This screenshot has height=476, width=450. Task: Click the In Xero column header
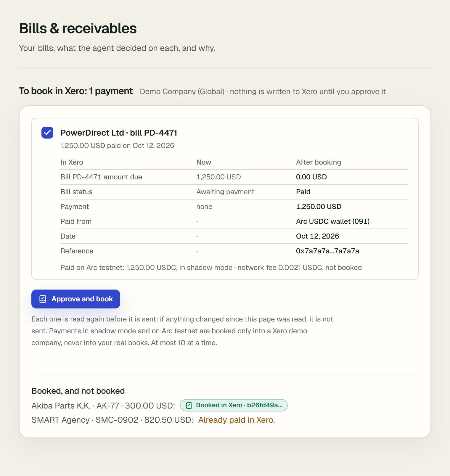pyautogui.click(x=72, y=162)
